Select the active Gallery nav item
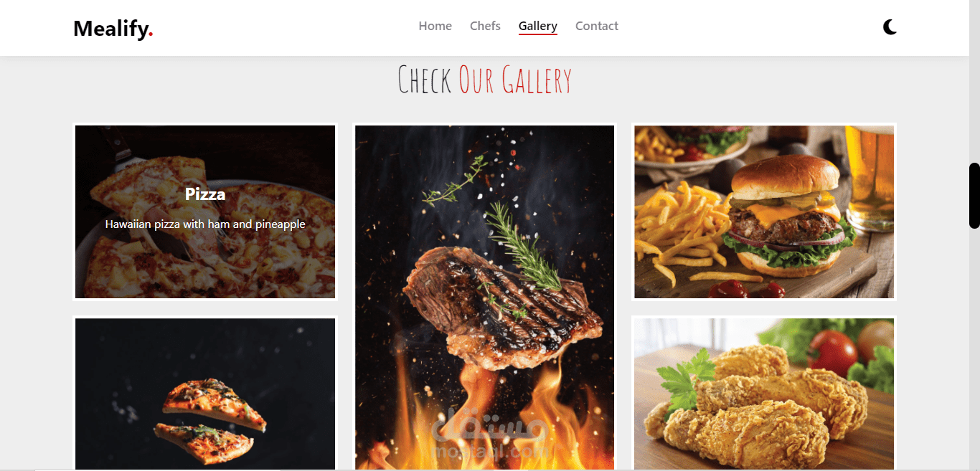Viewport: 980px width, 471px height. pyautogui.click(x=538, y=27)
